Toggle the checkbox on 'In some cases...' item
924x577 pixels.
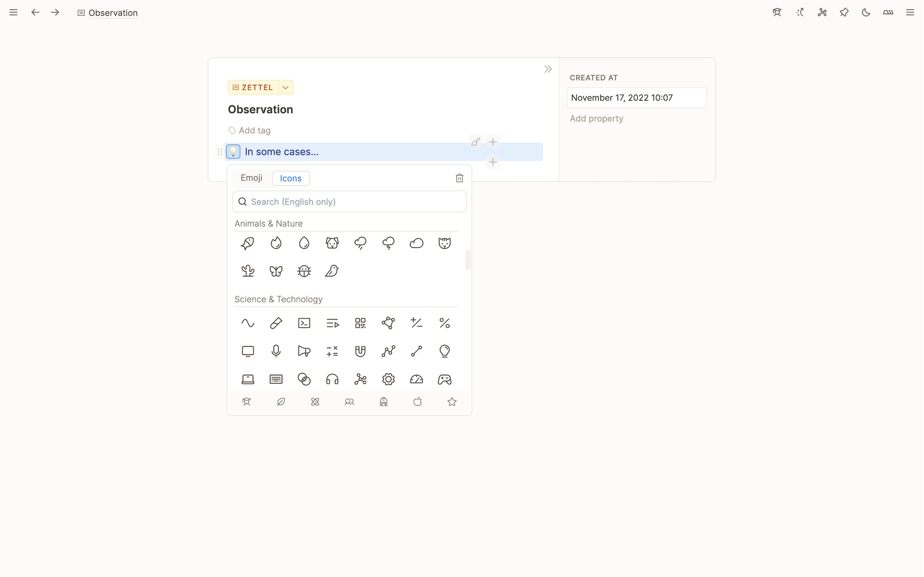pos(233,152)
